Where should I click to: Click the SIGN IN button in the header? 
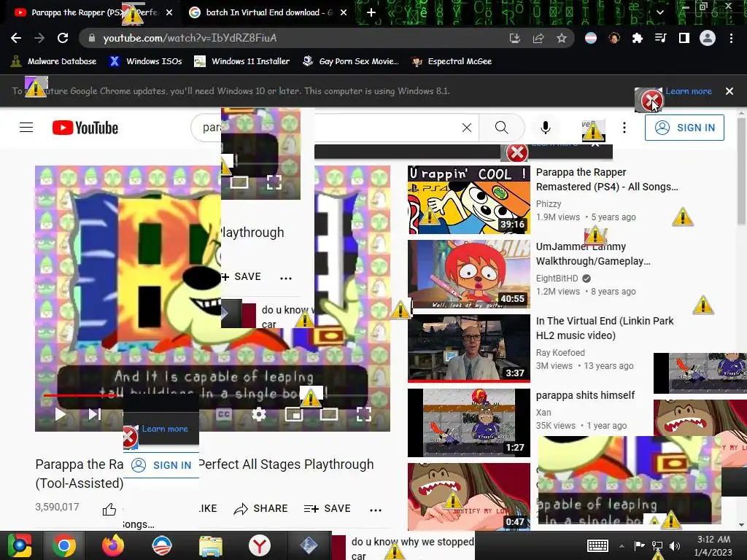(x=684, y=128)
